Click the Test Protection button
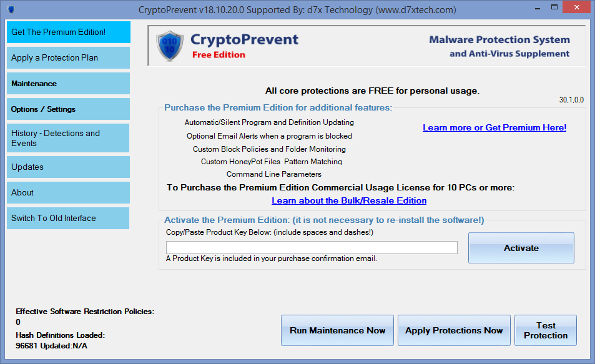The width and height of the screenshot is (595, 364). 546,330
